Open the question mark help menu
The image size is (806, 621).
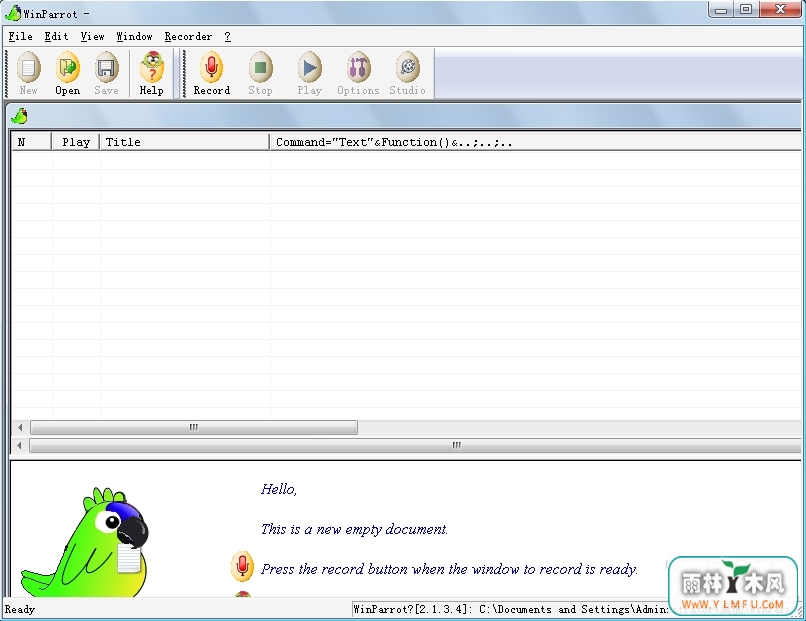click(227, 36)
